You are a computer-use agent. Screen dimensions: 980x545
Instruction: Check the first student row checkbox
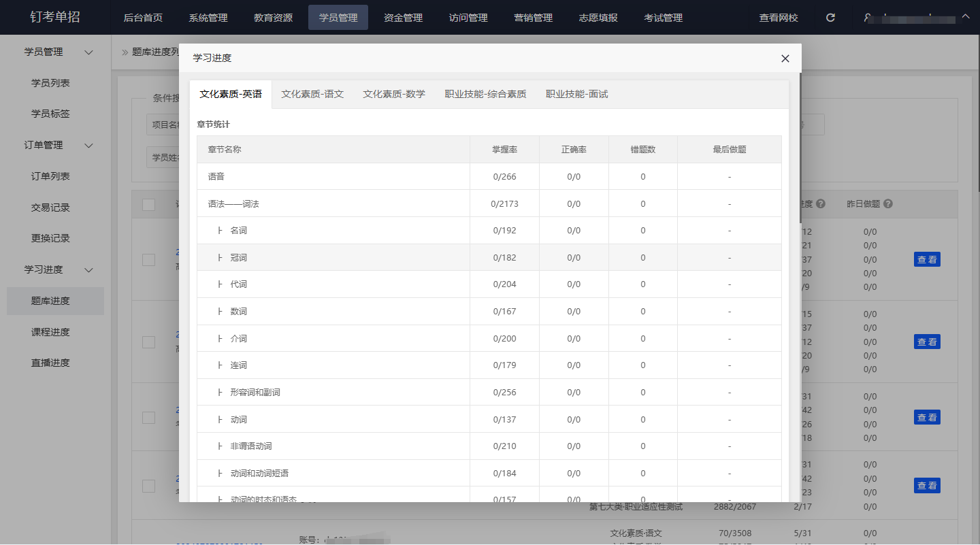(148, 259)
